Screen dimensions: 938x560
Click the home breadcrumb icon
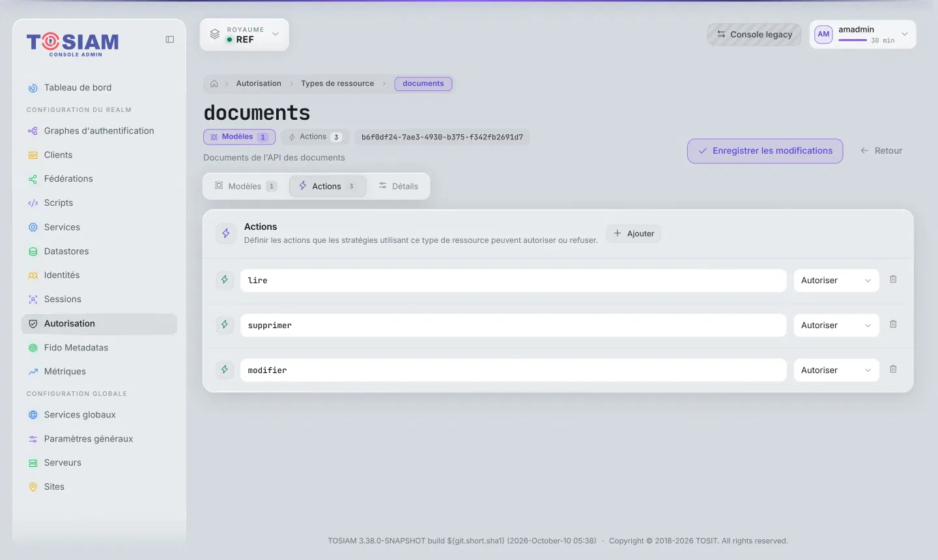(x=214, y=83)
